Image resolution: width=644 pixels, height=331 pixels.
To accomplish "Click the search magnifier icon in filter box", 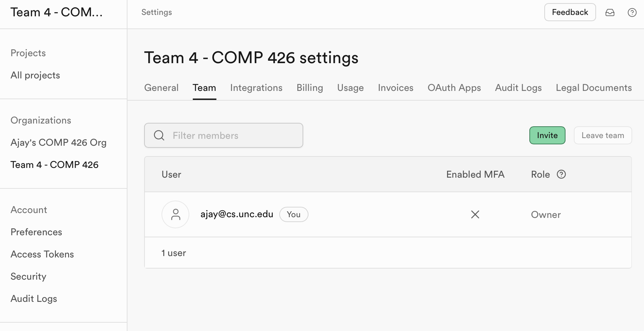I will (x=159, y=135).
